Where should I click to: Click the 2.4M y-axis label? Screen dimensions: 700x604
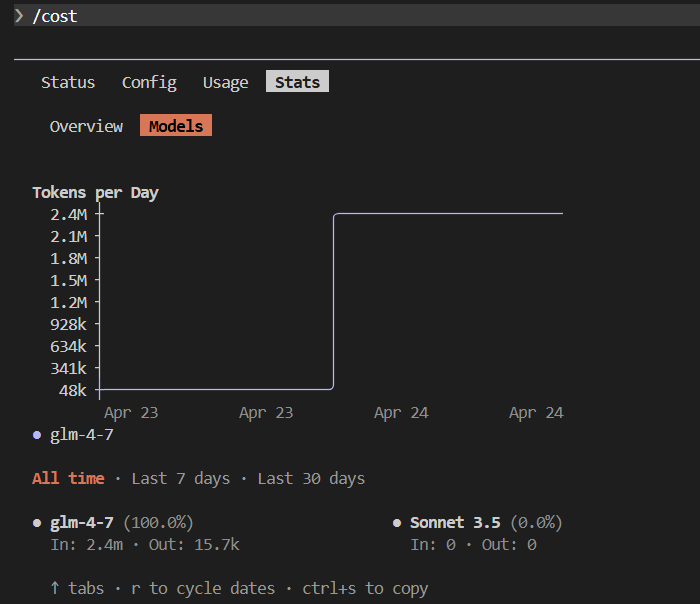click(68, 215)
